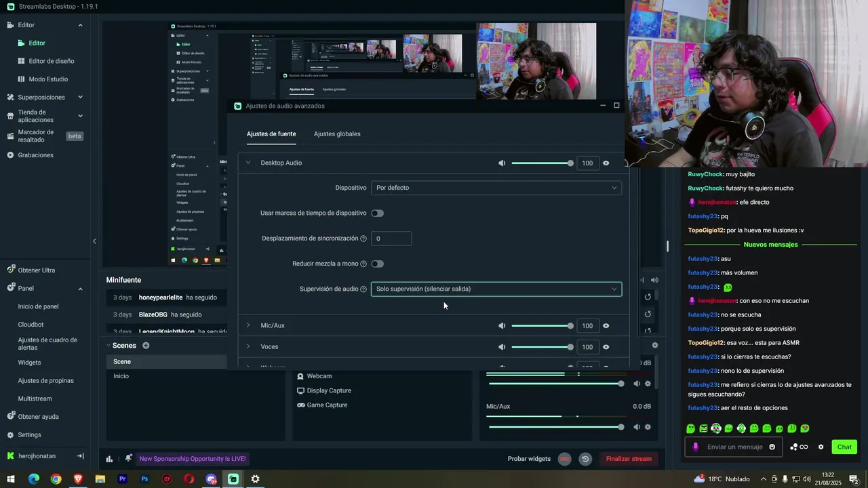Click 'New Sponsorship Opportunity is LIVE!' banner

pyautogui.click(x=193, y=459)
